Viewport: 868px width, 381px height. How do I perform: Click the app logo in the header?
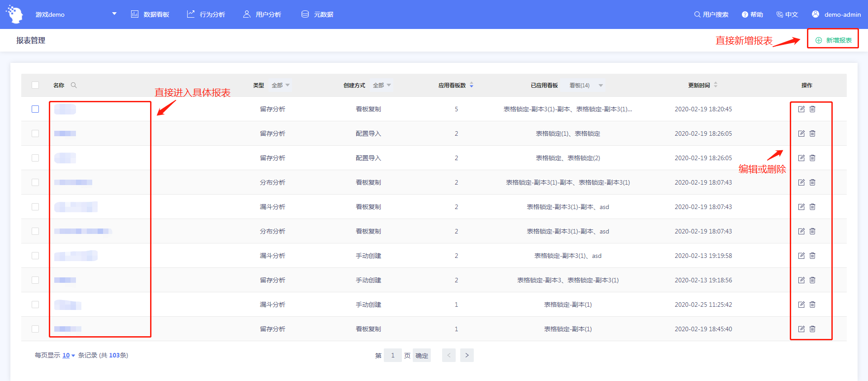click(15, 14)
